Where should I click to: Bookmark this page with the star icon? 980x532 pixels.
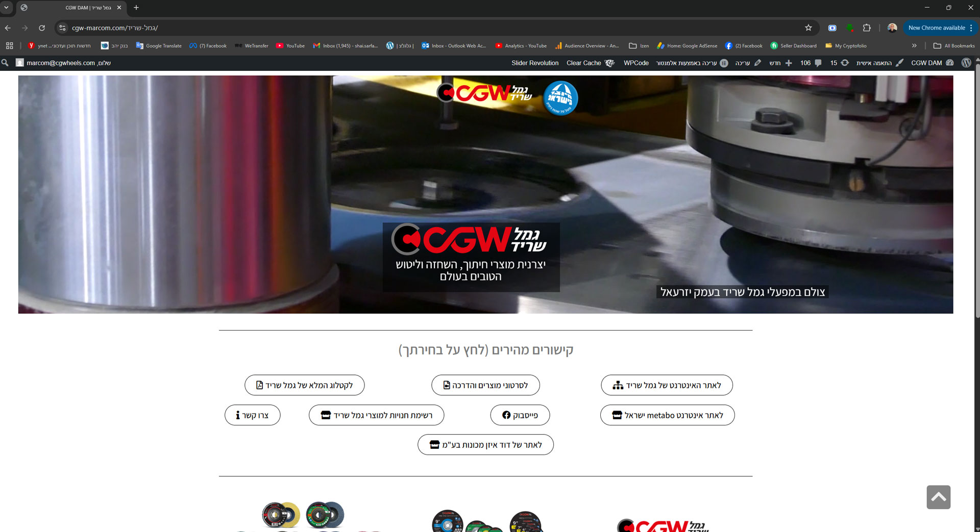pos(808,28)
